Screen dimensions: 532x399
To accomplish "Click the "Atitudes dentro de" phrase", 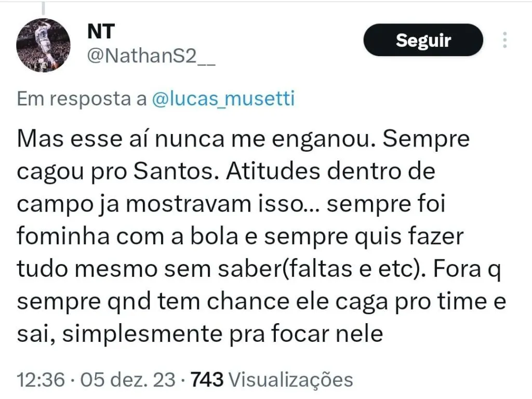I will pos(329,171).
